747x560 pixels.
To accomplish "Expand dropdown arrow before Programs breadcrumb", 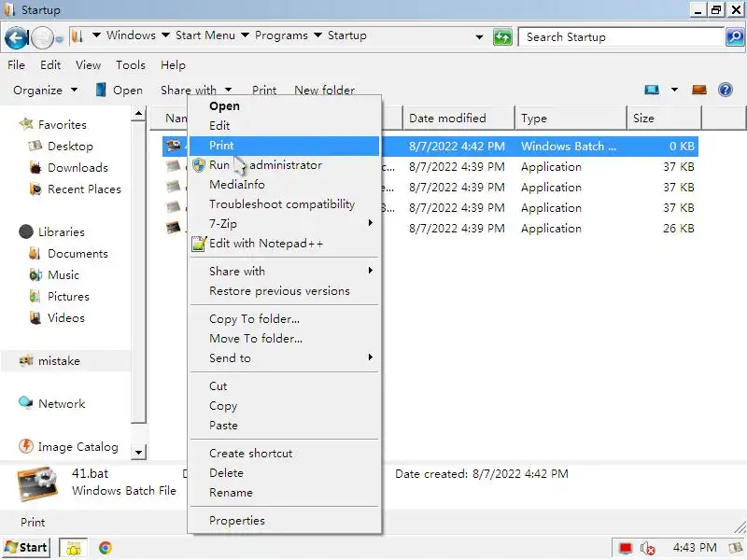I will tap(245, 35).
